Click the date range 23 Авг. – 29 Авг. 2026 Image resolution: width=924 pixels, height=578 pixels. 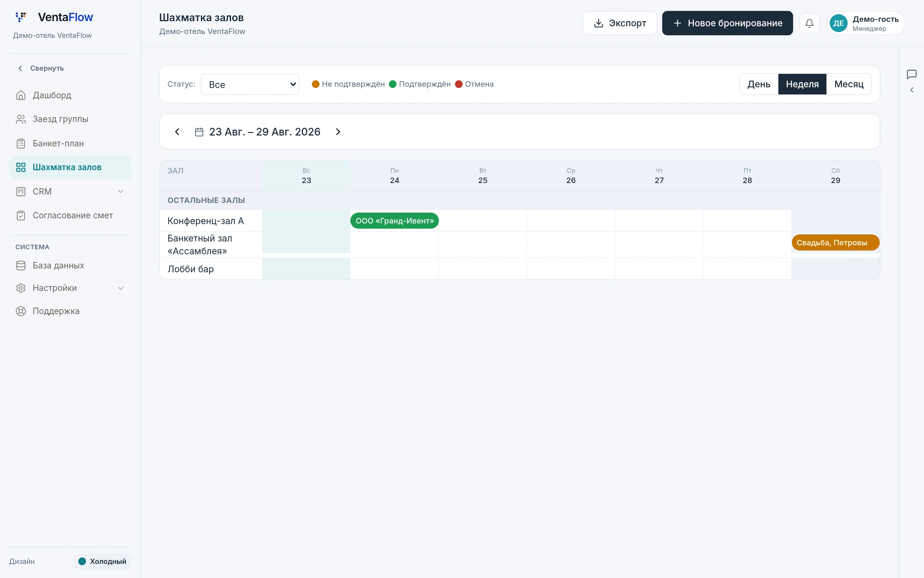click(265, 132)
